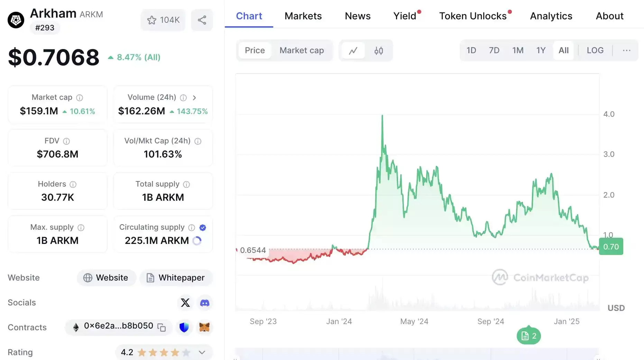The height and width of the screenshot is (360, 644).
Task: Open the Discord social link
Action: coord(205,303)
